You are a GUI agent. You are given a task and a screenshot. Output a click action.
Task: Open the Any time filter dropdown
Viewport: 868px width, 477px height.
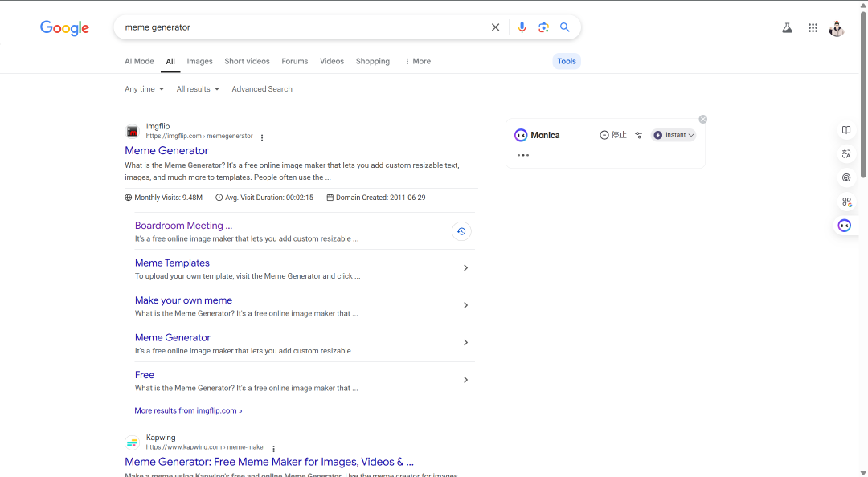point(144,89)
